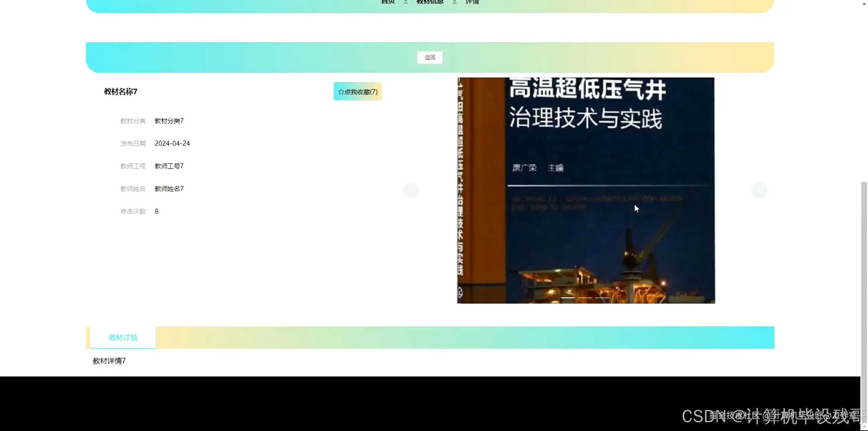Go to 教材信息 in the breadcrumb
Image resolution: width=868 pixels, height=431 pixels.
click(430, 2)
